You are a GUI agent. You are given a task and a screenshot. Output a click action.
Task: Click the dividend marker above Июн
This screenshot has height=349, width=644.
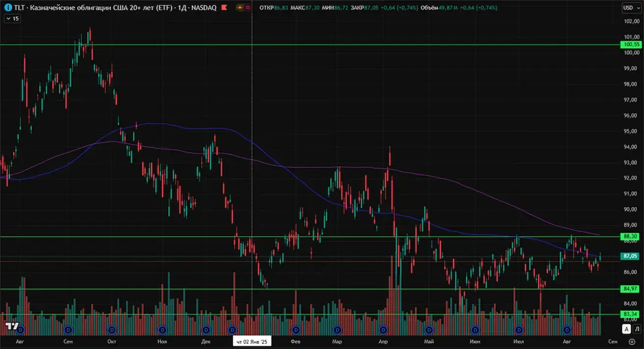[475, 329]
